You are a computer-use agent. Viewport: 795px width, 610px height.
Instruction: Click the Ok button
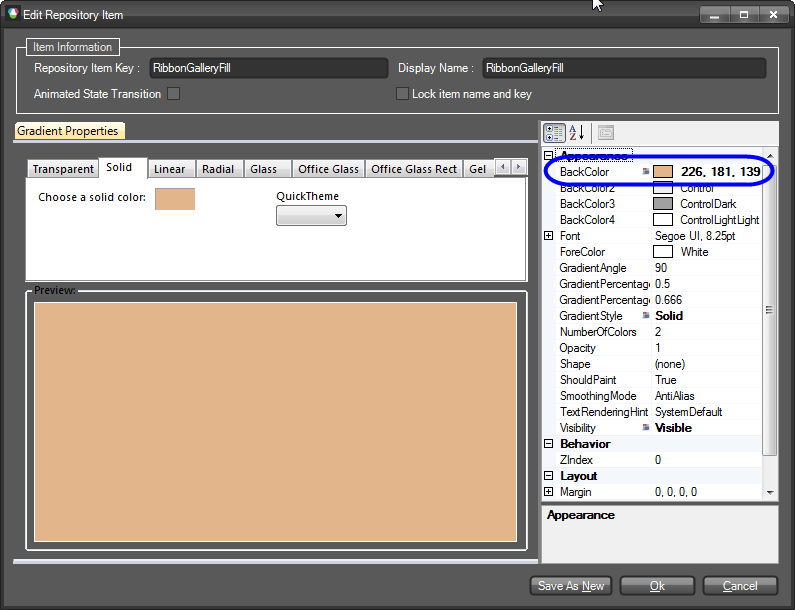(657, 586)
